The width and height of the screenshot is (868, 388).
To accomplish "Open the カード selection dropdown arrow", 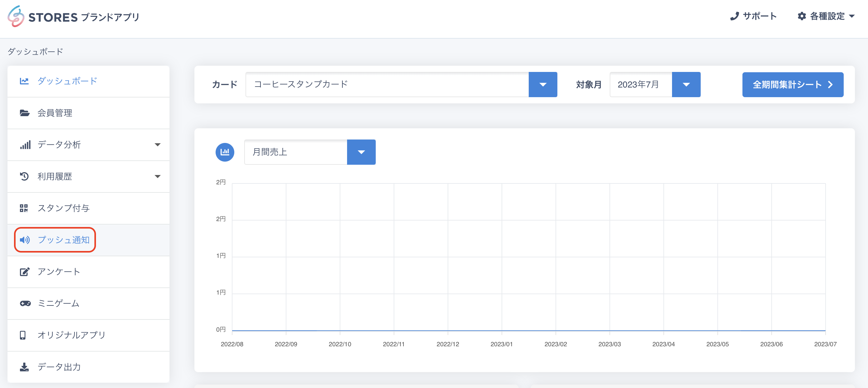I will [542, 84].
